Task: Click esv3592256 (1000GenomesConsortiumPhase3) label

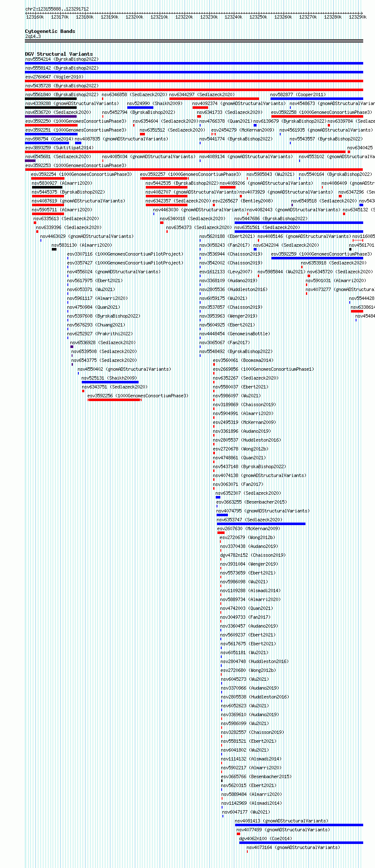Action: pyautogui.click(x=138, y=396)
